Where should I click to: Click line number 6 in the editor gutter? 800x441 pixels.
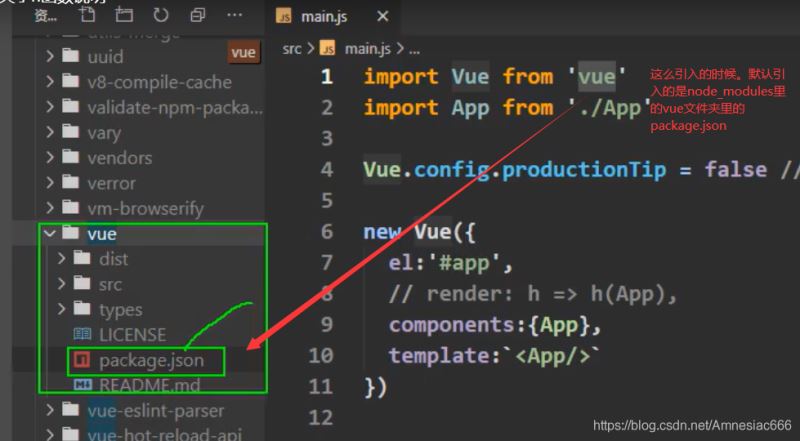click(x=327, y=232)
